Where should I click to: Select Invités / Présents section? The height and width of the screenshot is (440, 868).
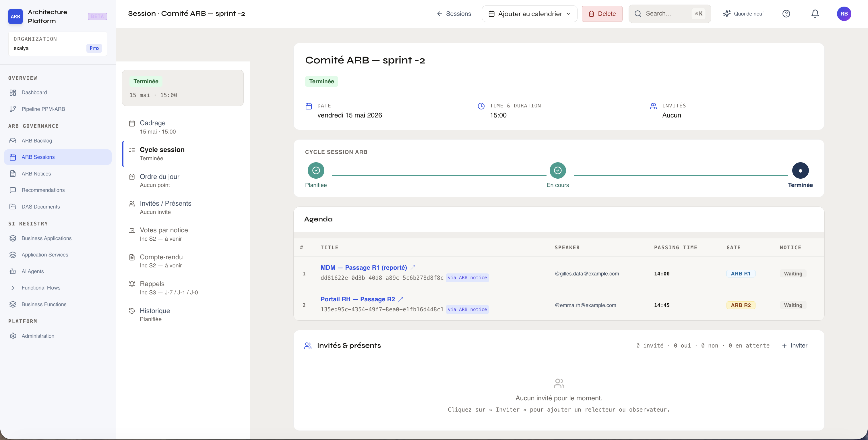pyautogui.click(x=183, y=207)
